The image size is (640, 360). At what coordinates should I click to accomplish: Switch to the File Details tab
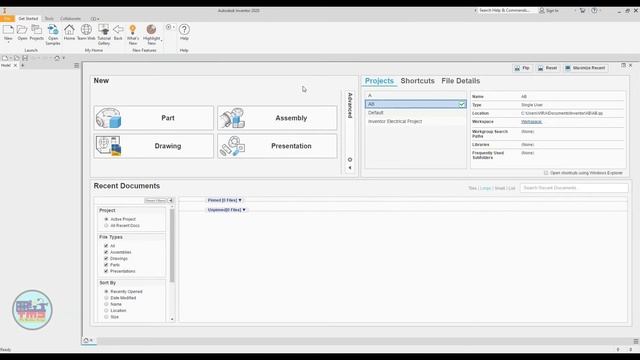pos(460,81)
